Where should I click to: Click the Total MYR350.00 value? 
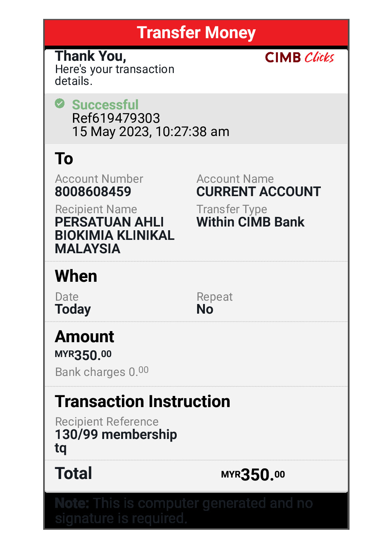coord(253,475)
